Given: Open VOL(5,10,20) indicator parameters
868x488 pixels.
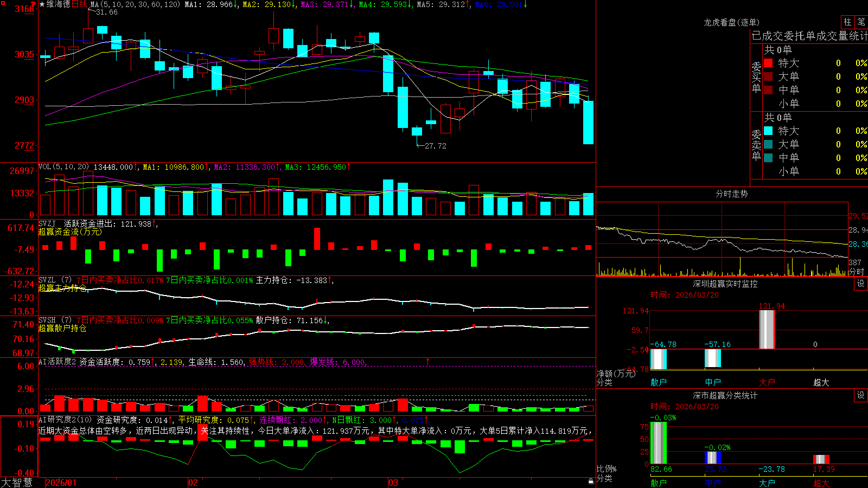Looking at the screenshot, I should tap(63, 167).
